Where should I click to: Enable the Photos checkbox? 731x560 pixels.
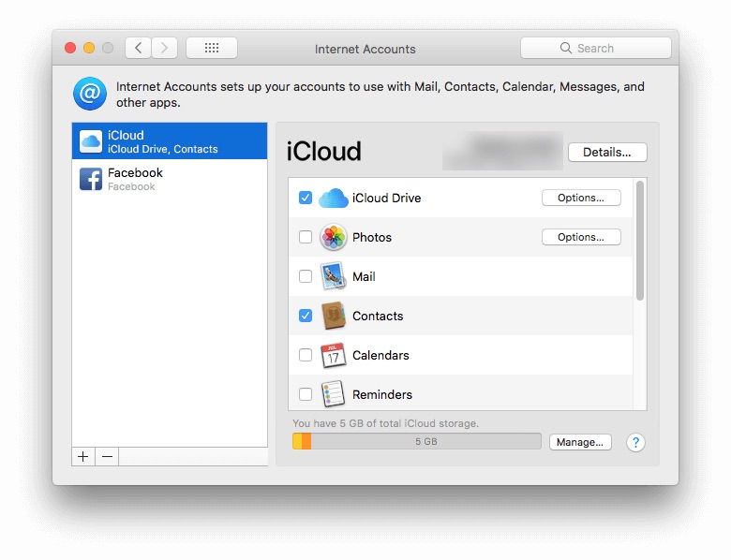[x=306, y=237]
